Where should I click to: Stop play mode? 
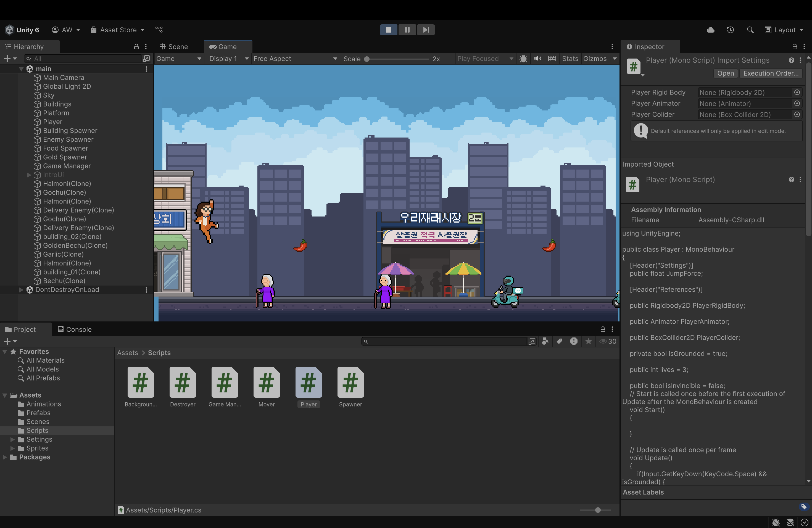(x=388, y=30)
